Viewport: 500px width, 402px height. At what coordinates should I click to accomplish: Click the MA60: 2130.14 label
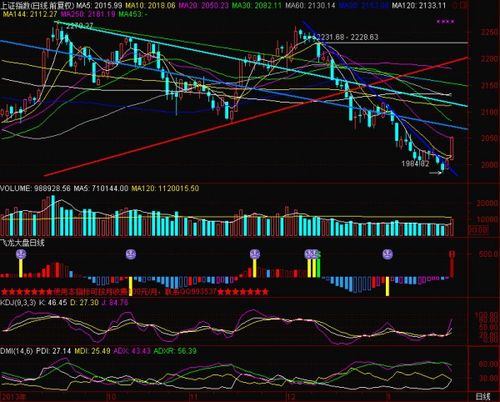pyautogui.click(x=310, y=6)
